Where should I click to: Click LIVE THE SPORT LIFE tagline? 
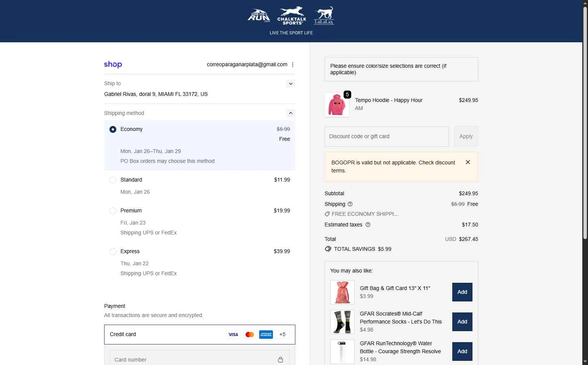pos(291,33)
